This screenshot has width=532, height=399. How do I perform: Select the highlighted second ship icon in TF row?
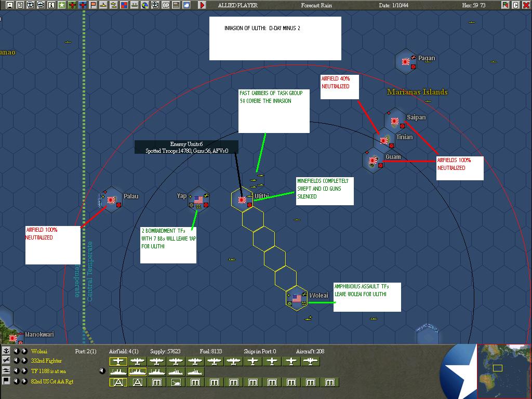(137, 372)
